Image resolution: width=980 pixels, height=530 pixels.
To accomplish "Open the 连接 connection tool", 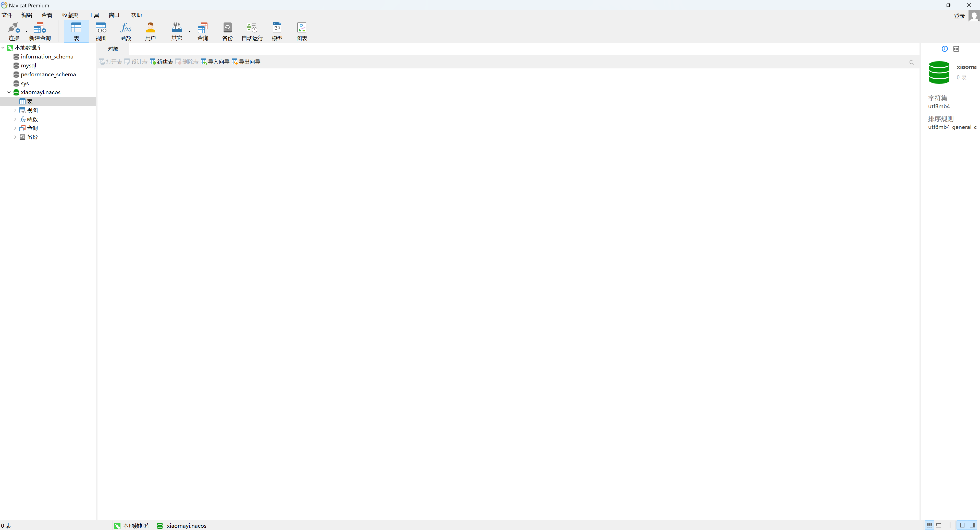I will [14, 31].
